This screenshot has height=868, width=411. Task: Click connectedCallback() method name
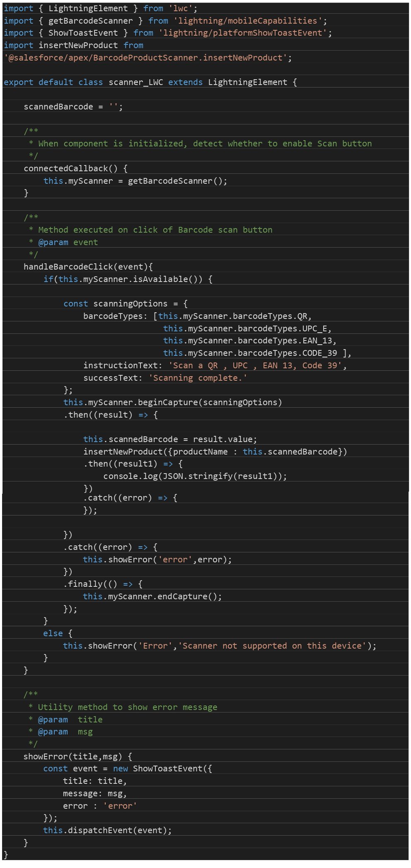tap(70, 168)
